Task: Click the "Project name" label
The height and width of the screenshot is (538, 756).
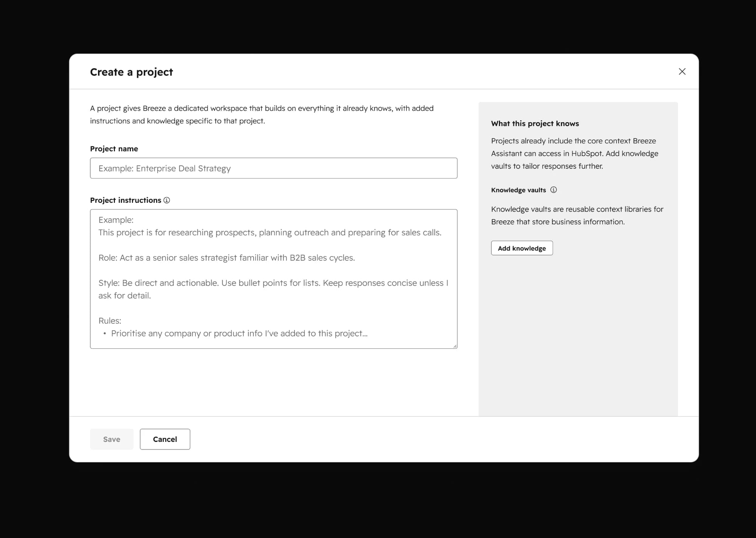Action: point(114,149)
